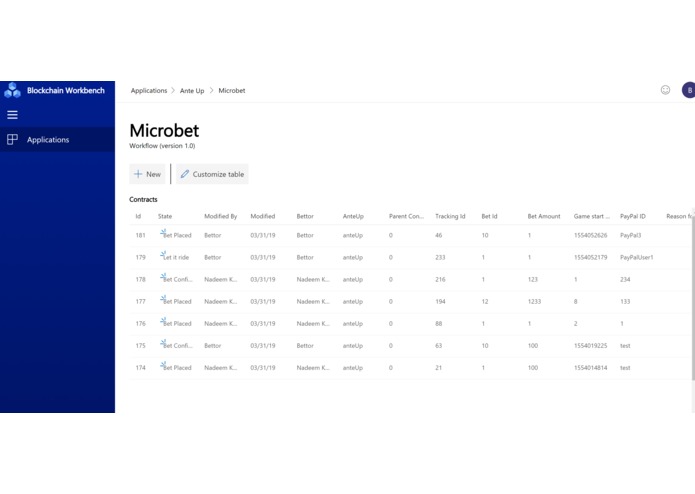Sort by the Id column header
Viewport: 695px width, 494px height.
coord(138,216)
